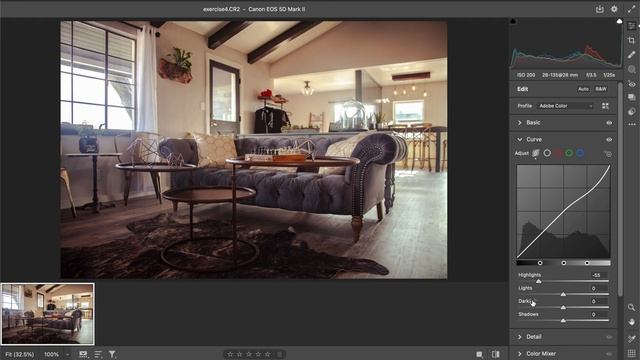Click the edit panel vertical scrollbar

[x=620, y=188]
